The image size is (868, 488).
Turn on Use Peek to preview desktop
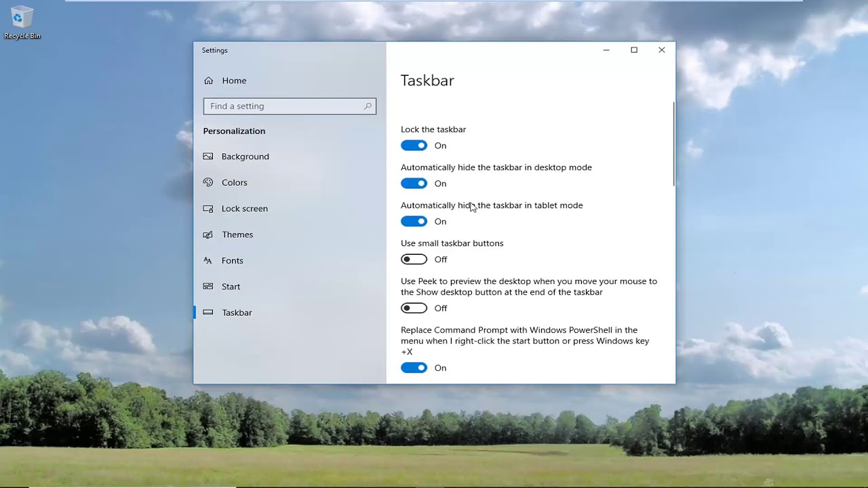click(414, 308)
